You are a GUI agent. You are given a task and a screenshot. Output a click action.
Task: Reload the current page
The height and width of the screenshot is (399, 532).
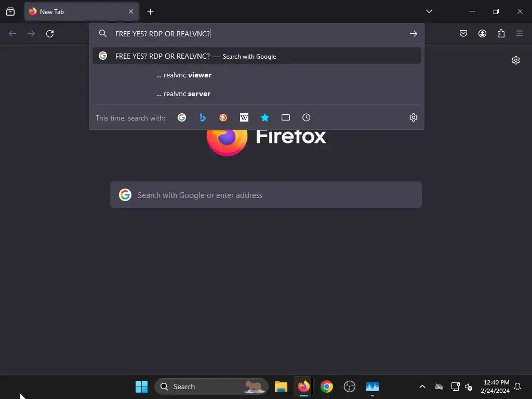tap(50, 34)
